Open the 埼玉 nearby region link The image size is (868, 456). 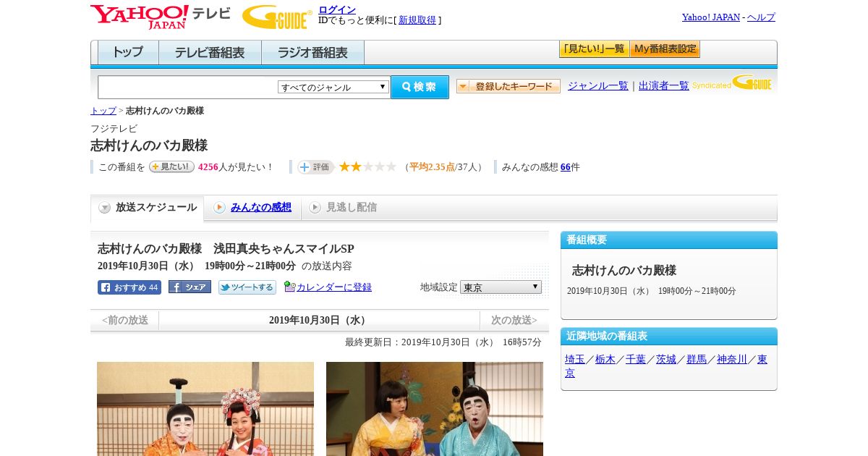click(x=575, y=359)
